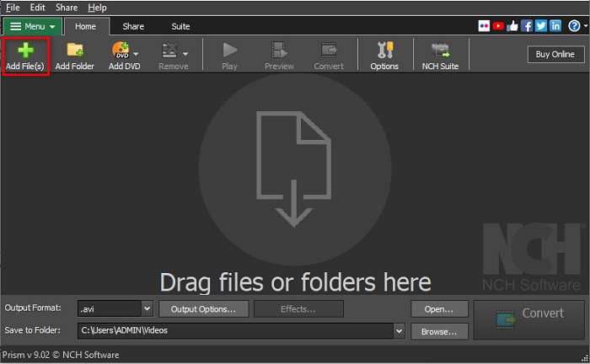Click the blue help question mark icon

click(x=574, y=26)
